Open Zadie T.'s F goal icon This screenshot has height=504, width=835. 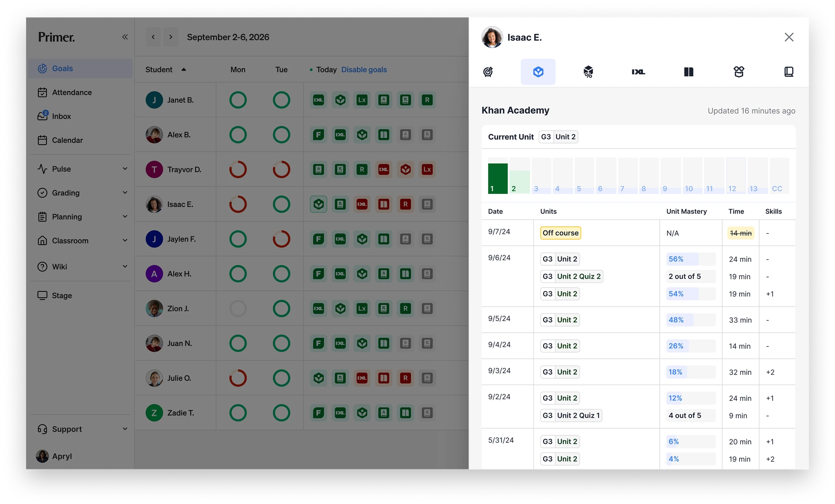[x=319, y=413]
